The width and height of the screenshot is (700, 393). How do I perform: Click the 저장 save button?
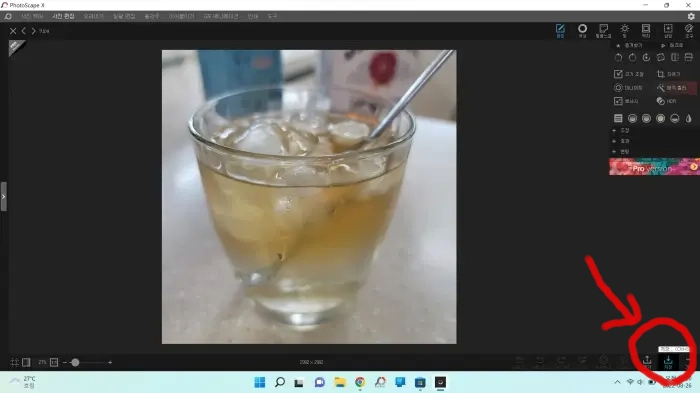(668, 362)
